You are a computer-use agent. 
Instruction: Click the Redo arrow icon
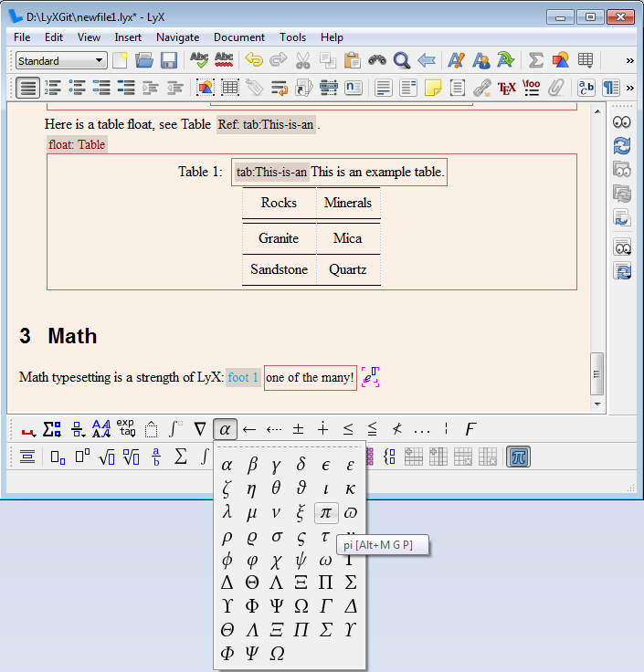tap(279, 60)
